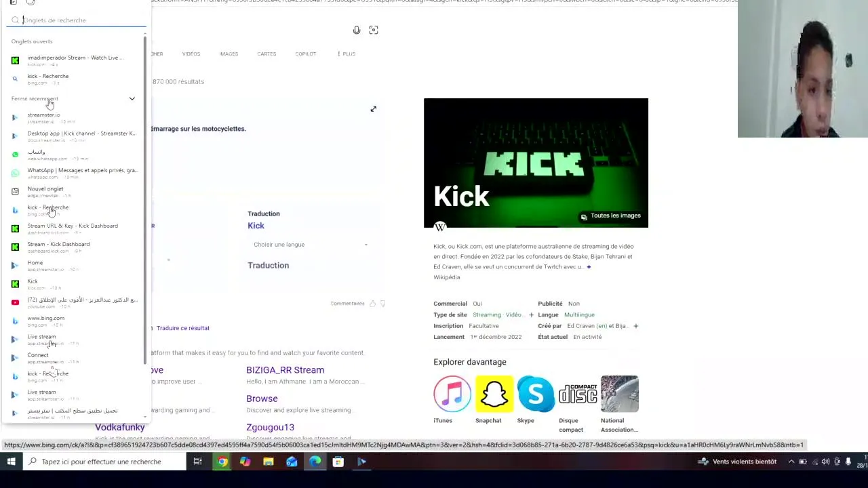Image resolution: width=868 pixels, height=488 pixels.
Task: Open the Choisir une langue dropdown
Action: 311,245
